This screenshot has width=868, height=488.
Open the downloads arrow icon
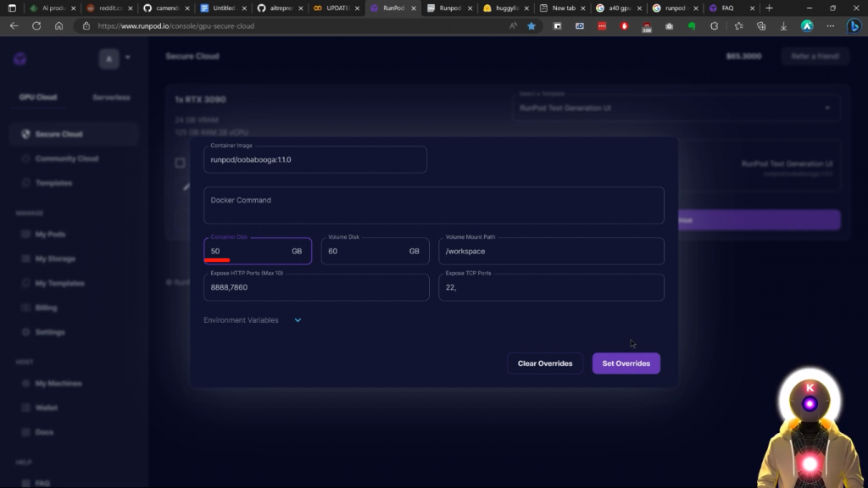point(783,26)
